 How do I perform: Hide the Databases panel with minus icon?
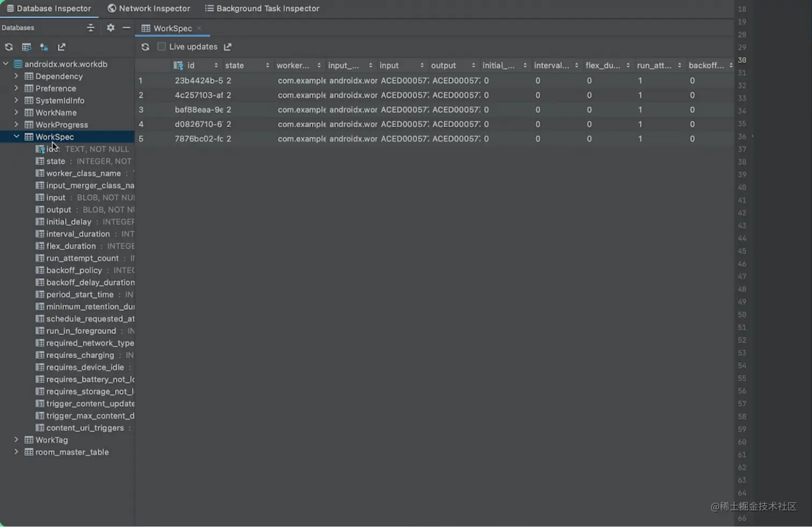pyautogui.click(x=127, y=27)
